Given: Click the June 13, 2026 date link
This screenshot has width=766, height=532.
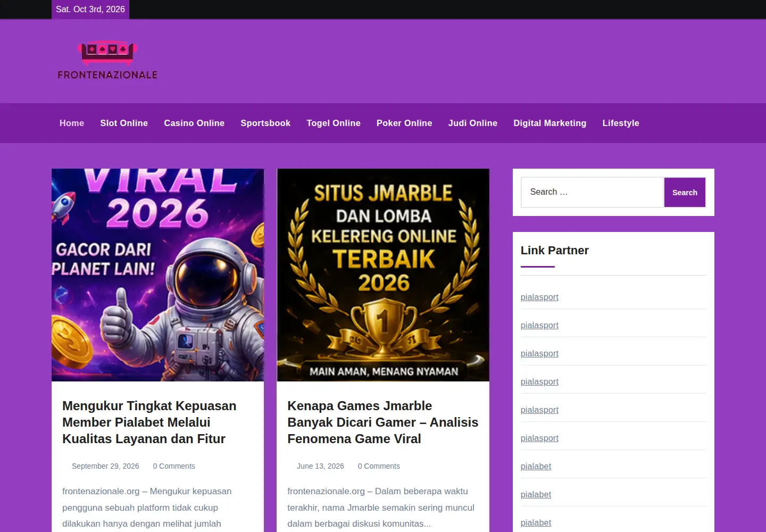Looking at the screenshot, I should [320, 466].
